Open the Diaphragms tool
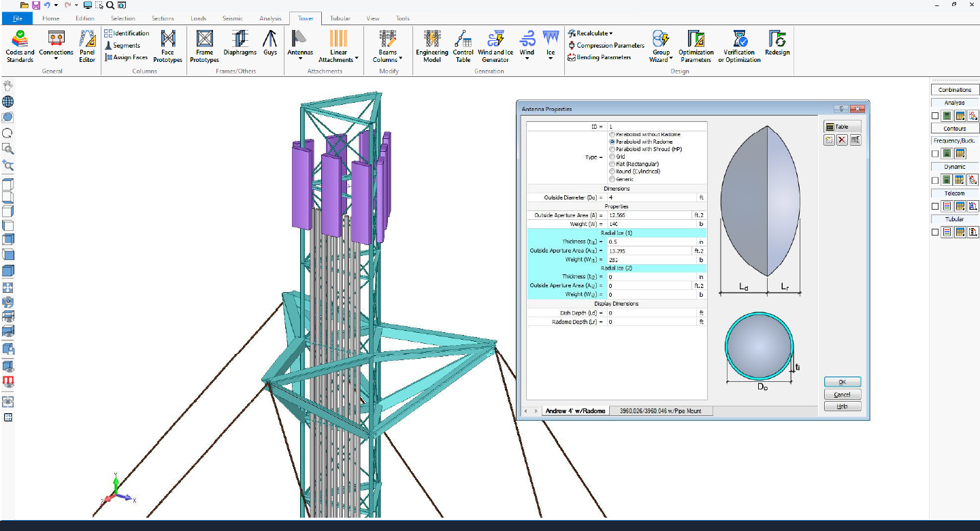The image size is (980, 531). 240,46
